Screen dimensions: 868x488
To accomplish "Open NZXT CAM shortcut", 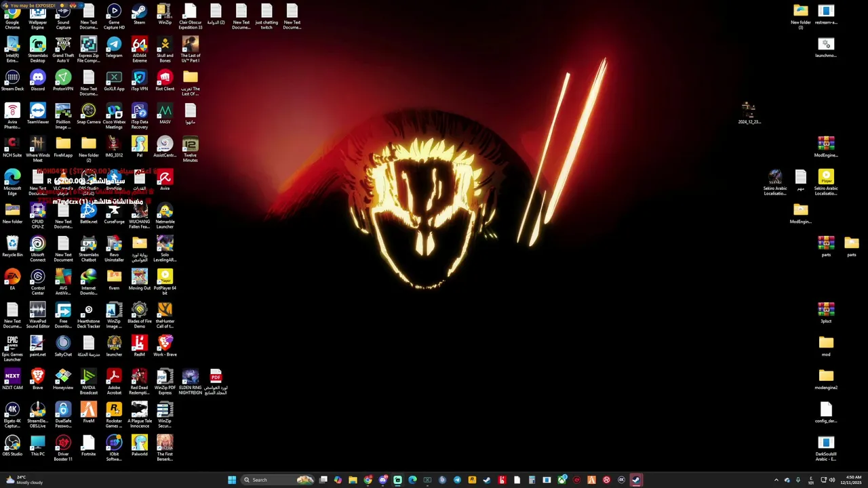I will pyautogui.click(x=12, y=380).
